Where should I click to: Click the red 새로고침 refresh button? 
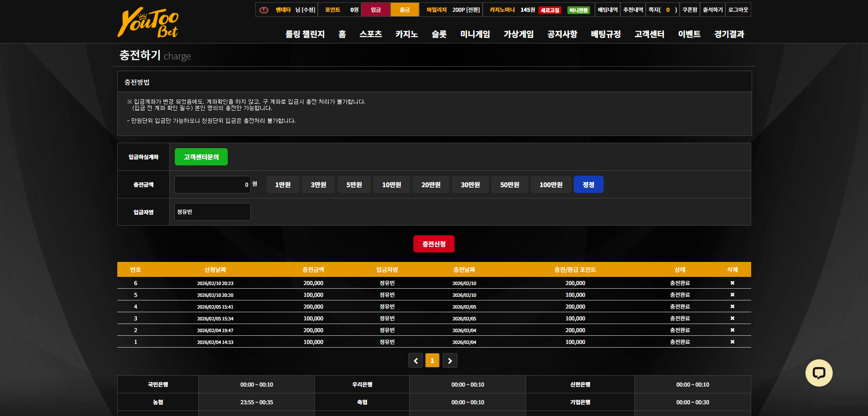[x=550, y=10]
